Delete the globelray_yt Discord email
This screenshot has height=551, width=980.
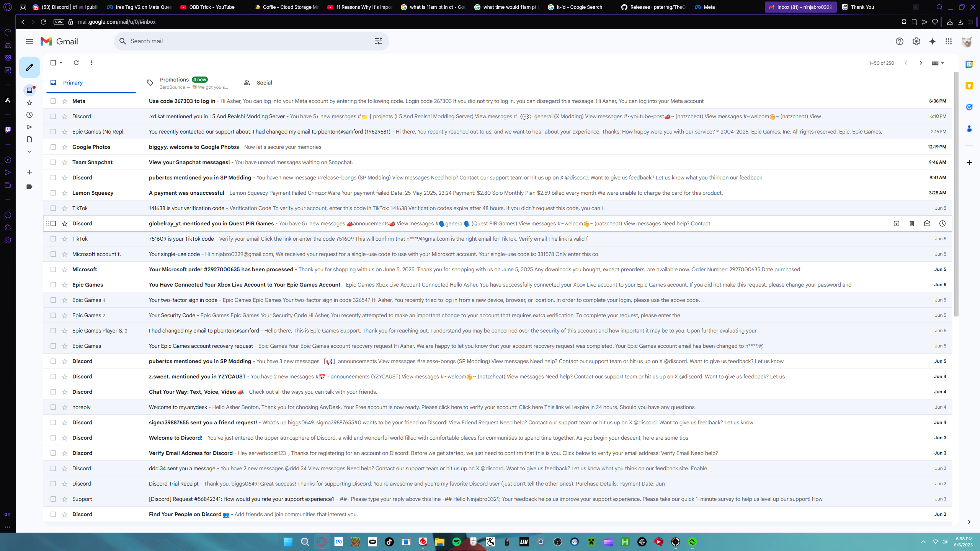912,223
